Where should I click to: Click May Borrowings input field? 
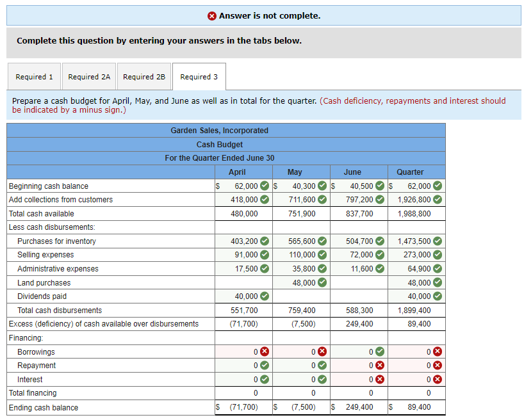tap(301, 351)
